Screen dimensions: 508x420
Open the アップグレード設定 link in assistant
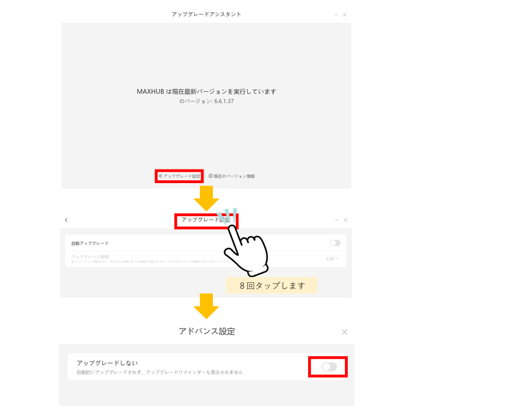coord(182,176)
